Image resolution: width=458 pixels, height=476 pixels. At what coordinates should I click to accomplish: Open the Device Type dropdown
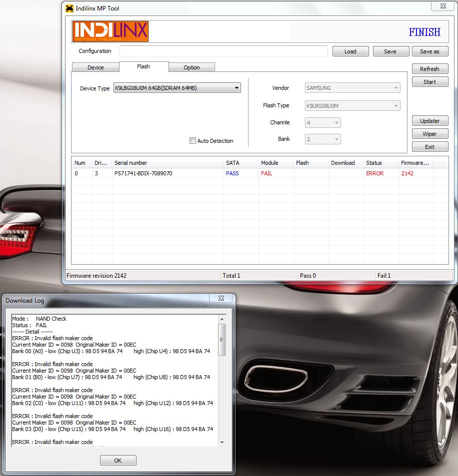click(177, 88)
